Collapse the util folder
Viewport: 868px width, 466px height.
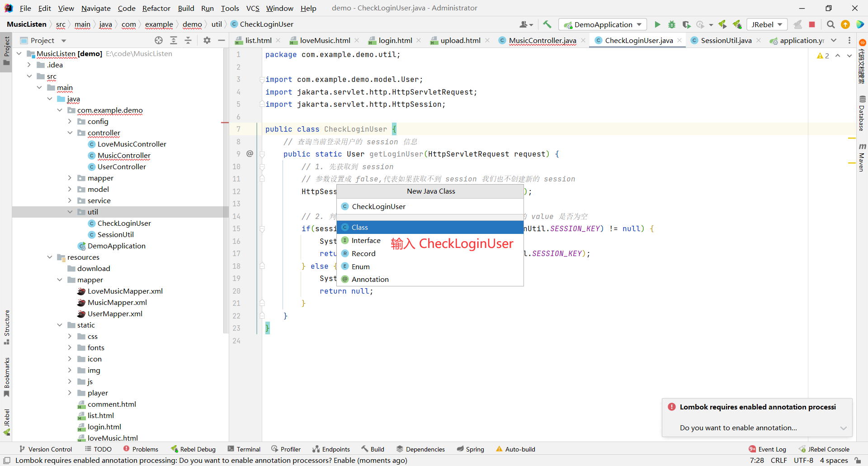[x=70, y=212]
